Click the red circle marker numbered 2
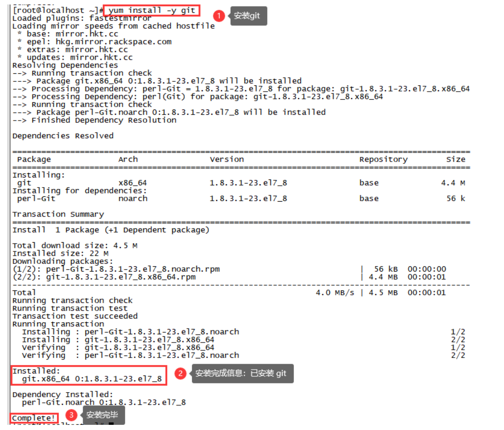Viewport: 504px width, 430px height. 180,373
